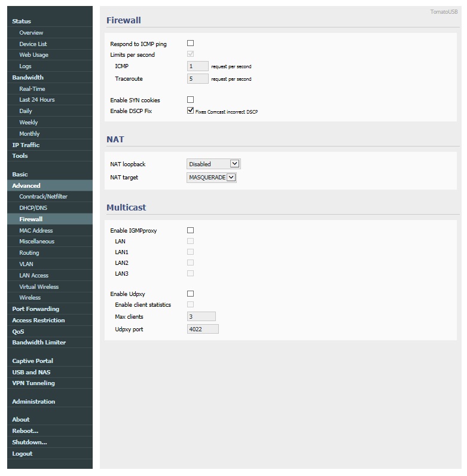Click Reboot... in sidebar

(50, 431)
